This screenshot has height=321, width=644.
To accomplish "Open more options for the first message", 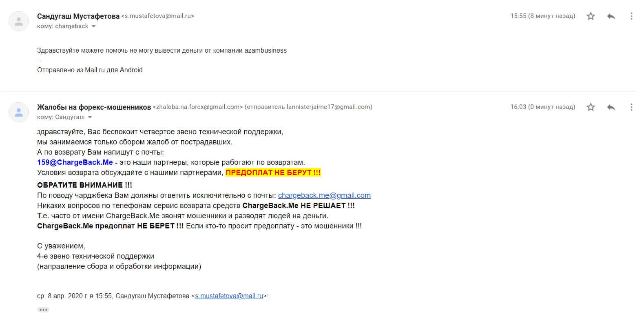I will [x=631, y=16].
